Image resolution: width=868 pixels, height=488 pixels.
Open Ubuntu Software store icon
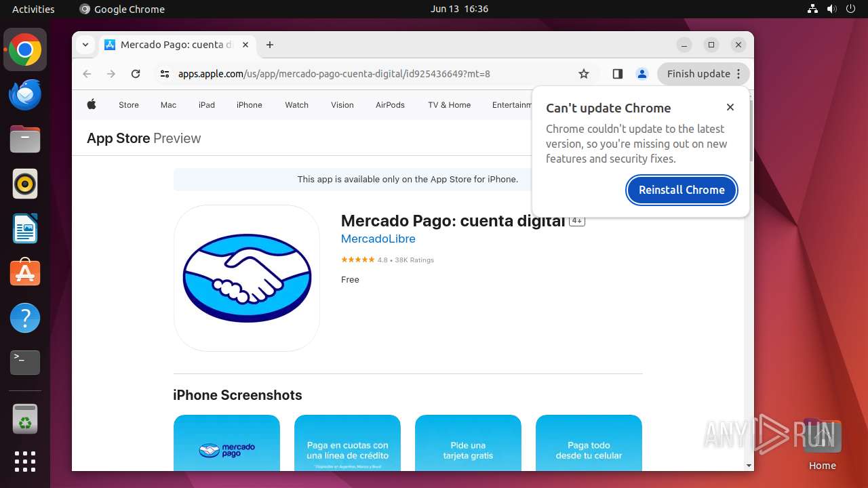[x=25, y=273]
